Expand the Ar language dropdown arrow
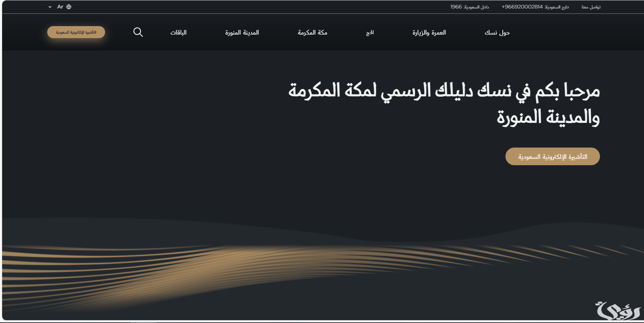This screenshot has width=644, height=323. point(50,7)
